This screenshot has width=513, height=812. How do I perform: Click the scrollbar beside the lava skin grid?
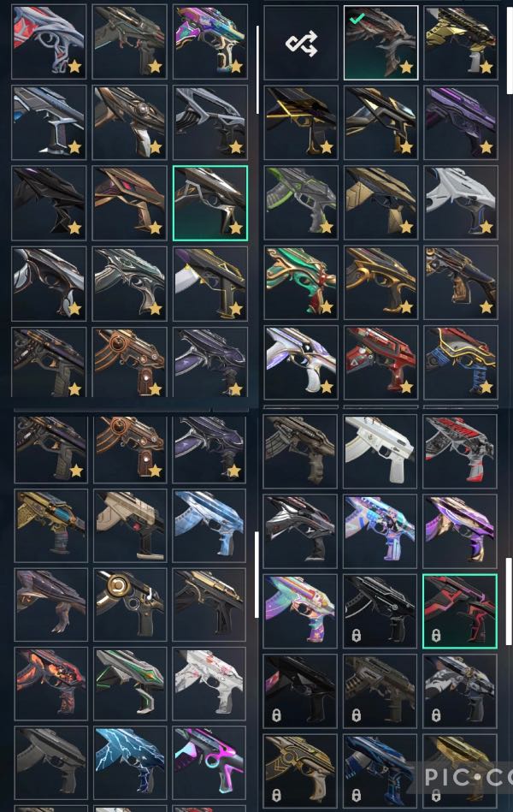point(256,574)
